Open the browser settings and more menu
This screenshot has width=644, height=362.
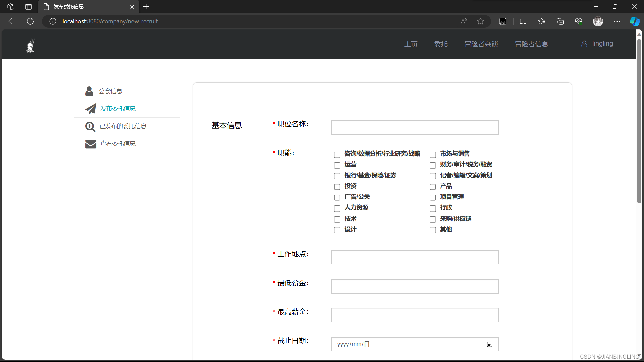coord(617,21)
